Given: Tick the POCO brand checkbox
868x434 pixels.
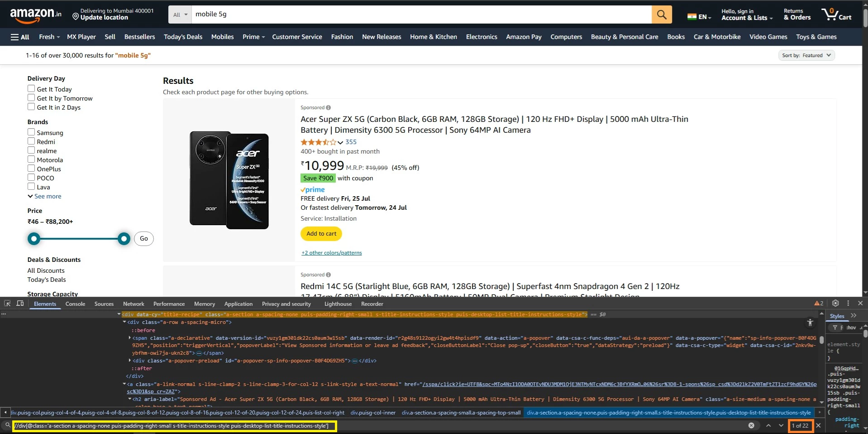Looking at the screenshot, I should (31, 178).
